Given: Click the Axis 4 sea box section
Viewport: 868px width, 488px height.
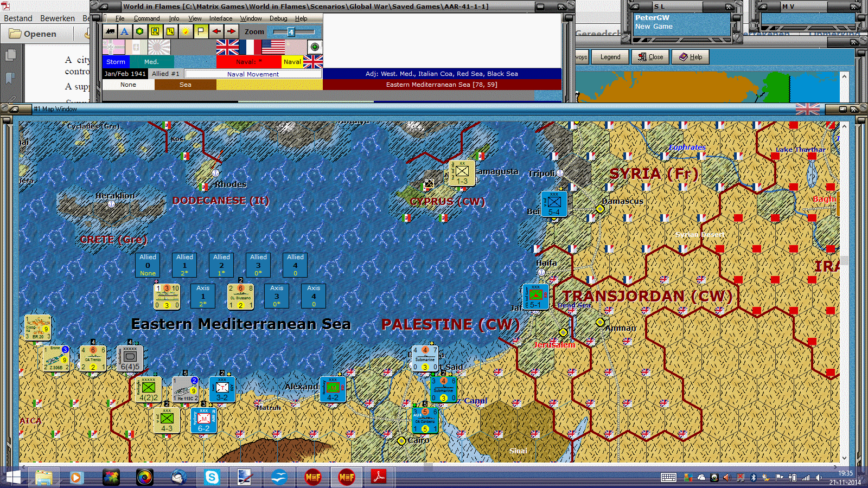Looking at the screenshot, I should [x=314, y=296].
